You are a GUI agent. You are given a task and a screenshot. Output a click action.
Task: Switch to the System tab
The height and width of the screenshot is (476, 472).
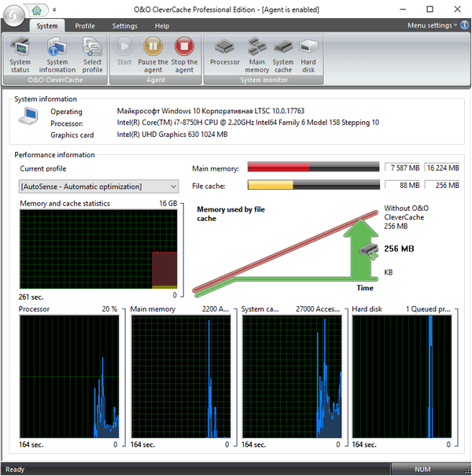point(47,26)
